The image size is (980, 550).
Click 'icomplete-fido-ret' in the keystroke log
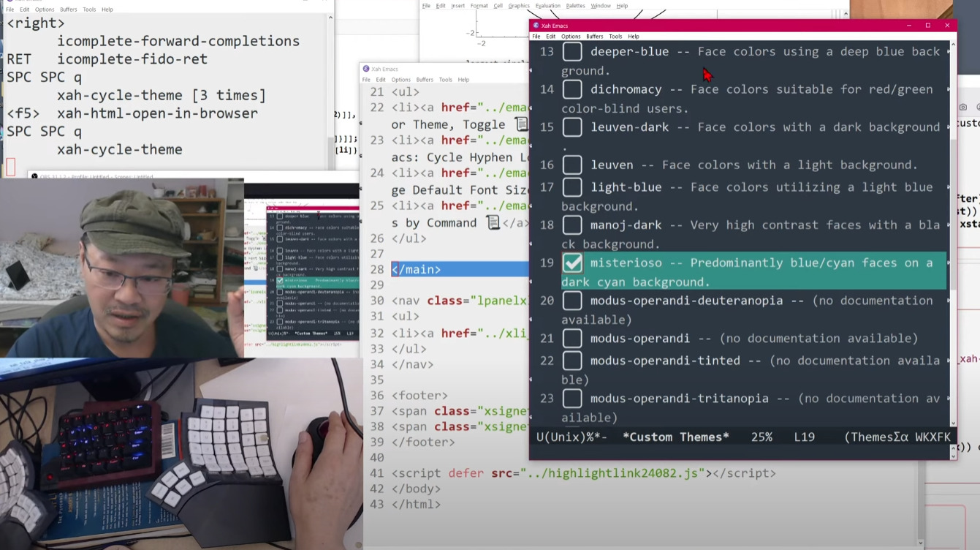(x=132, y=59)
